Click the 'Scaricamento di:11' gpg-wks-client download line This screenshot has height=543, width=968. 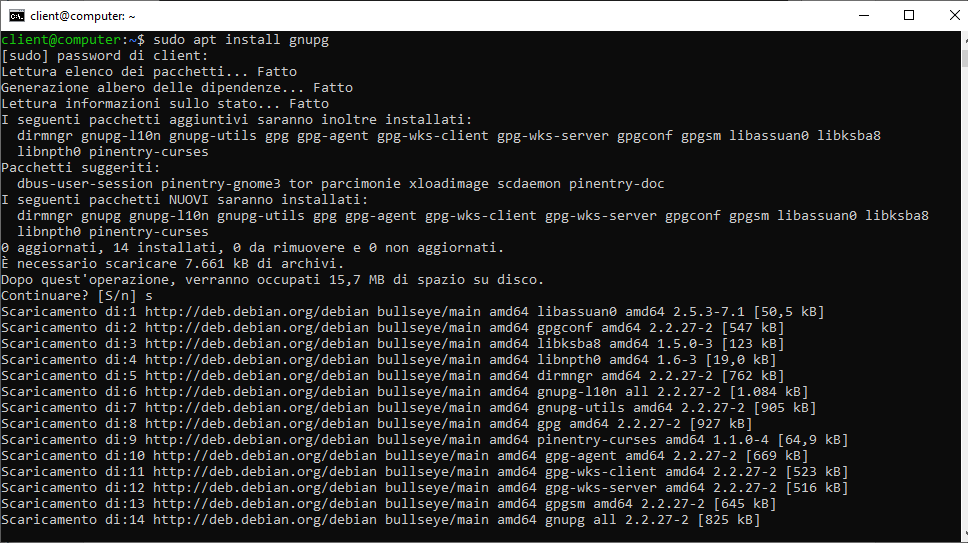[425, 472]
